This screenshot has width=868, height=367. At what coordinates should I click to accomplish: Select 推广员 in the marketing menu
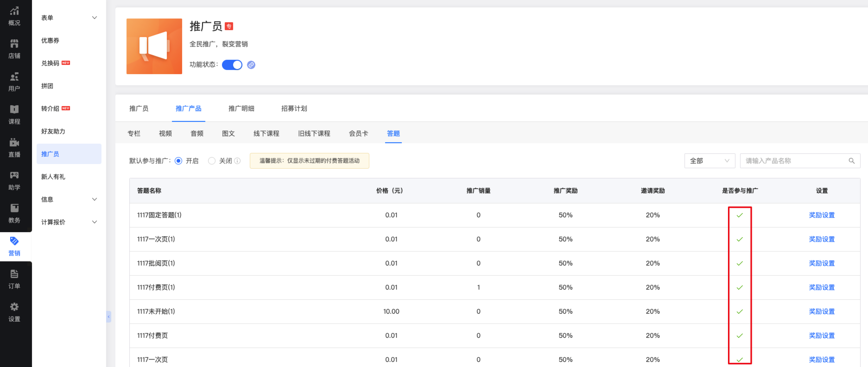[x=69, y=154]
